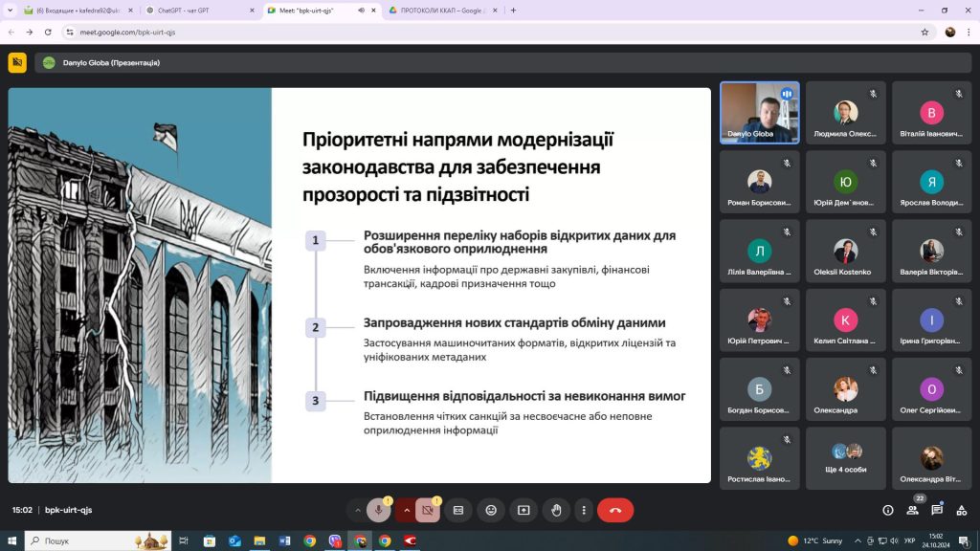The height and width of the screenshot is (551, 980).
Task: Toggle the microphone button in call controls
Action: [x=379, y=511]
